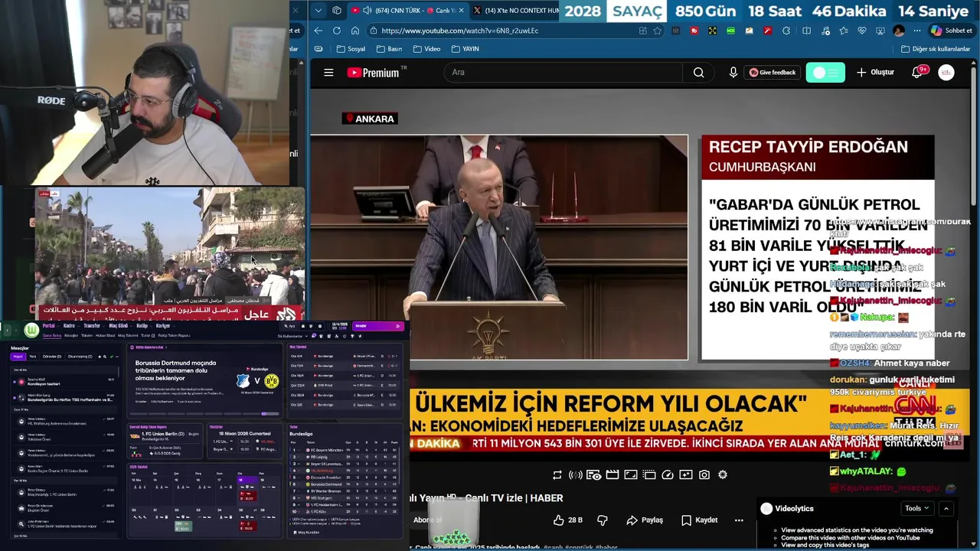980x551 pixels.
Task: Close the CNN TÜRK browser tab
Action: [x=461, y=10]
